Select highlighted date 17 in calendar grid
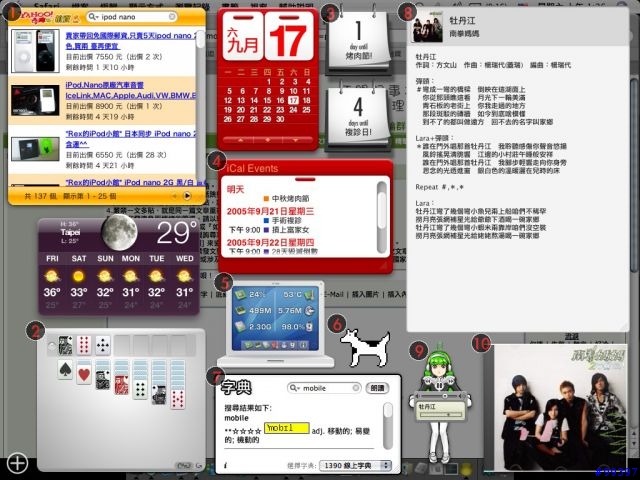Image resolution: width=640 pixels, height=480 pixels. [293, 100]
